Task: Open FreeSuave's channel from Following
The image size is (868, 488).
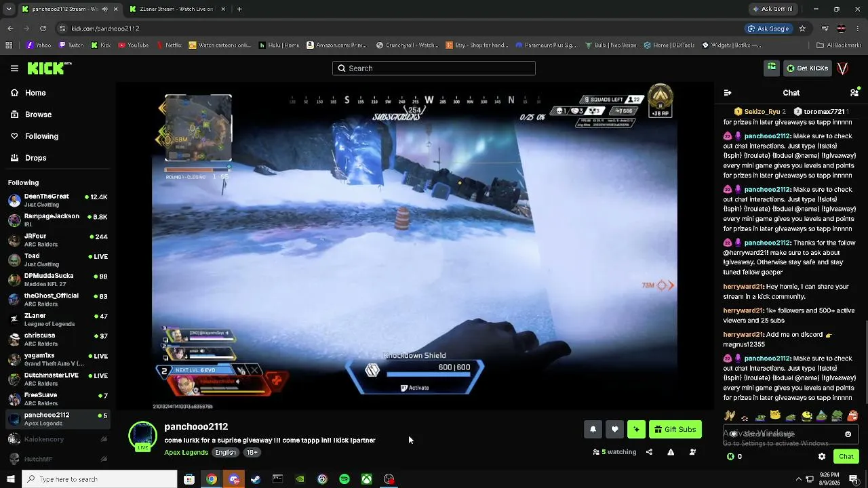Action: point(58,399)
